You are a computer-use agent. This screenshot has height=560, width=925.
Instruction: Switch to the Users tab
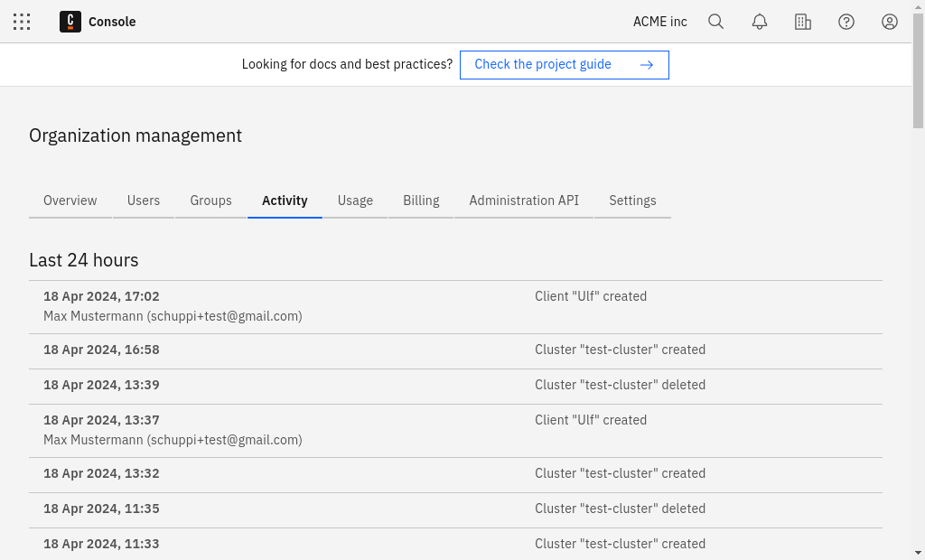click(x=144, y=201)
